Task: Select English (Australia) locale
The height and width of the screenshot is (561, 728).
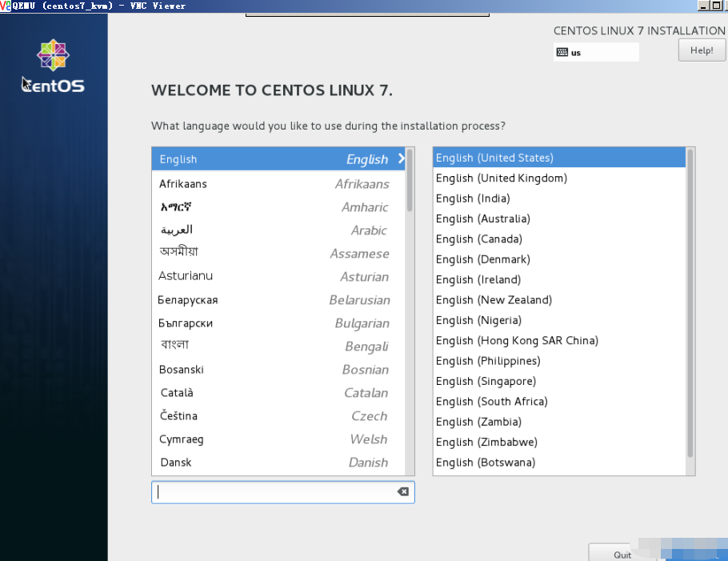Action: point(483,219)
